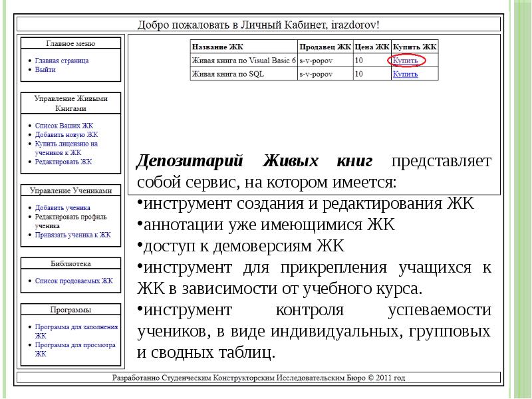This screenshot has height=399, width=532.
Task: Select the Живая книга по SQL cell
Action: tap(223, 74)
